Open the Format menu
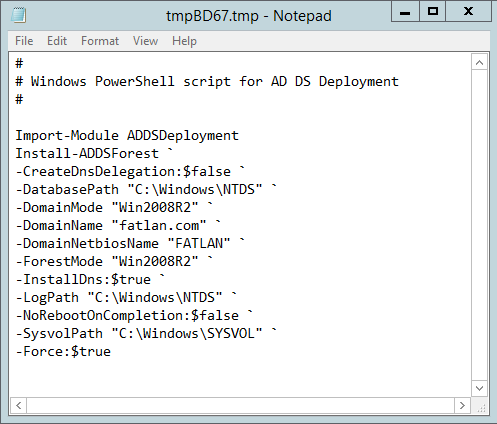 click(100, 41)
